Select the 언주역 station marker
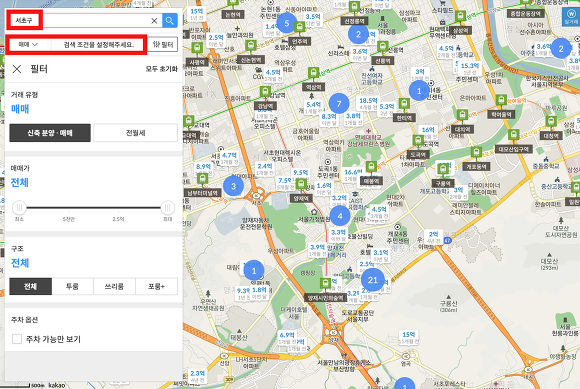Viewport: 580px width, 389px height. (299, 34)
